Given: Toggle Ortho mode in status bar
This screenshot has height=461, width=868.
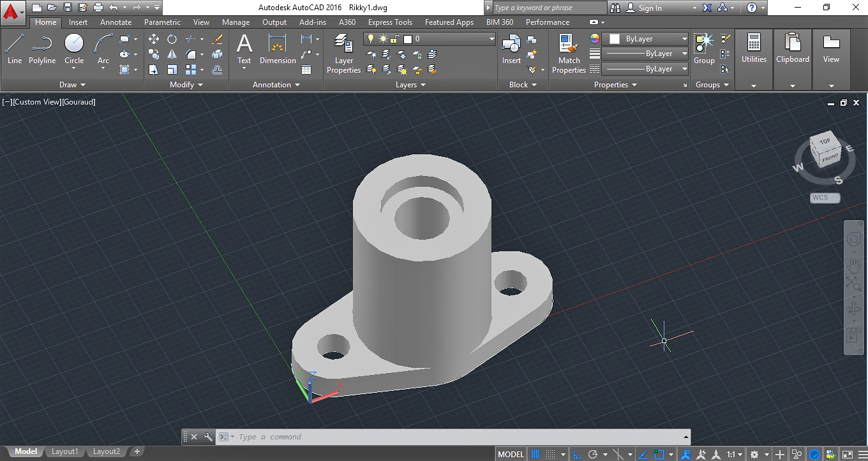Looking at the screenshot, I should tap(577, 455).
